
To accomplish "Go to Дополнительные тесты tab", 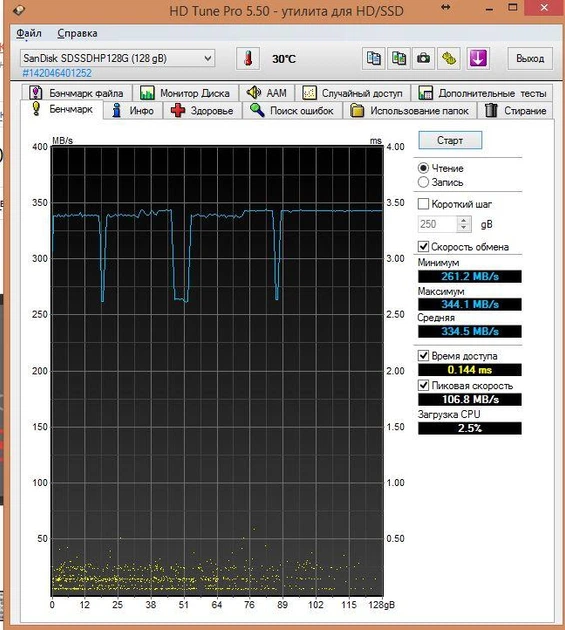I will (x=482, y=93).
